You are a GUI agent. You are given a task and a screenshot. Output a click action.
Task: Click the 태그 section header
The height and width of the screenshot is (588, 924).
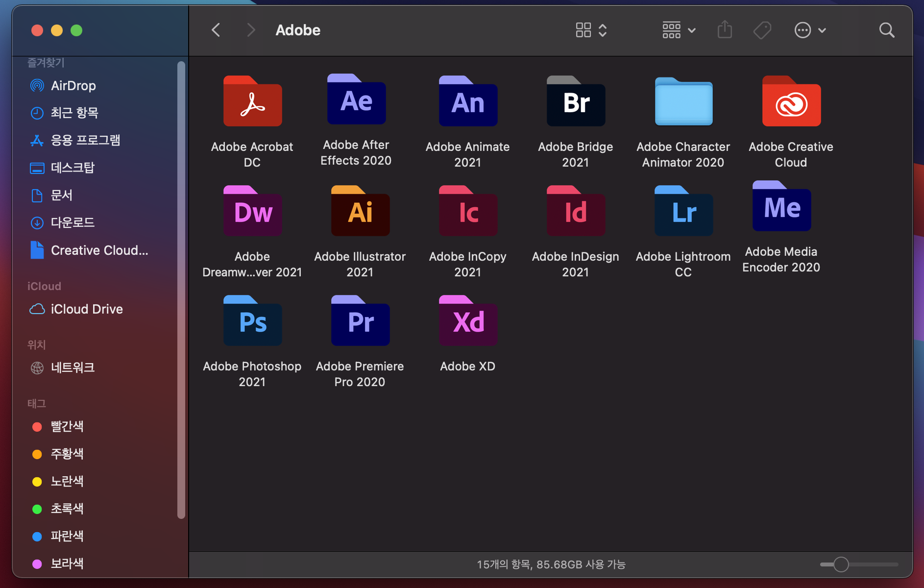click(37, 404)
